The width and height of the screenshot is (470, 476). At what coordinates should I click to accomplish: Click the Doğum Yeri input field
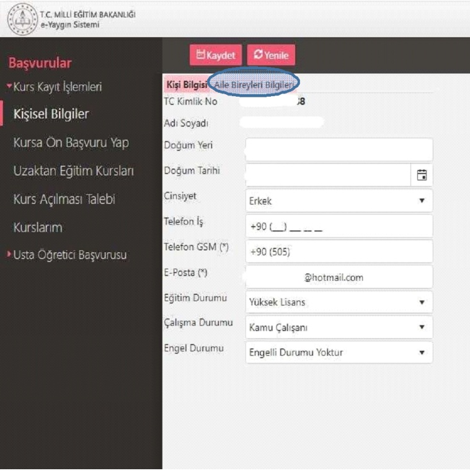[x=339, y=150]
